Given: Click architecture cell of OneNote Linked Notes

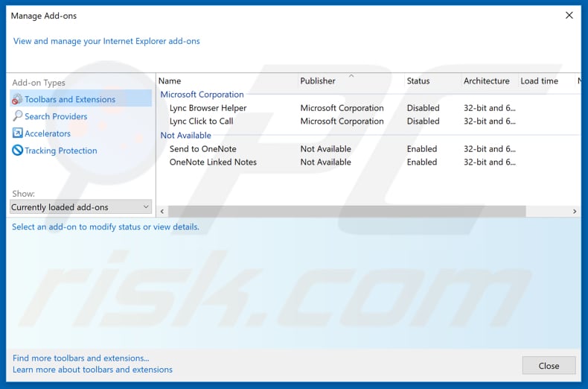Looking at the screenshot, I should [490, 162].
